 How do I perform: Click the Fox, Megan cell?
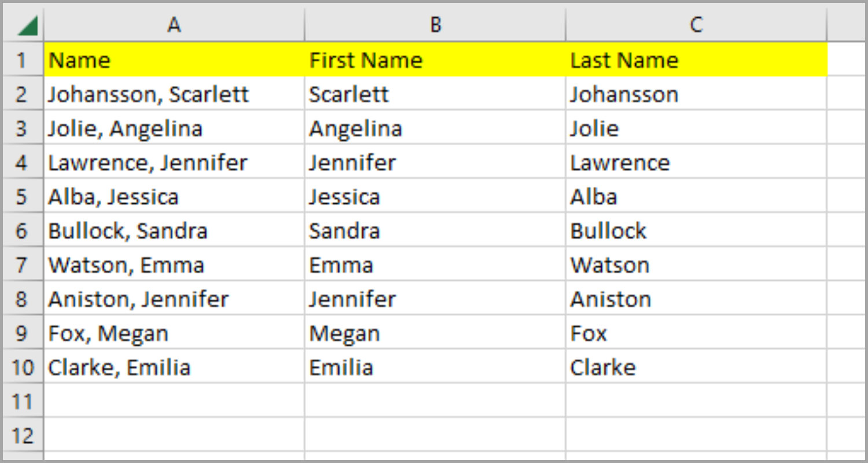(x=174, y=333)
